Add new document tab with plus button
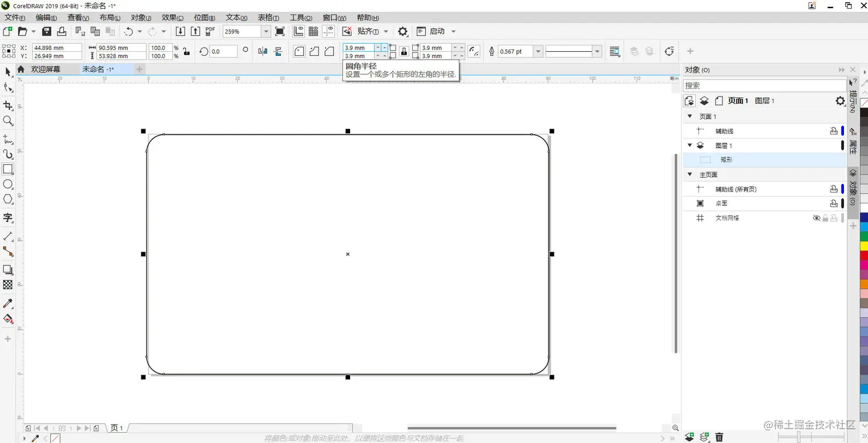The width and height of the screenshot is (868, 443). 139,70
